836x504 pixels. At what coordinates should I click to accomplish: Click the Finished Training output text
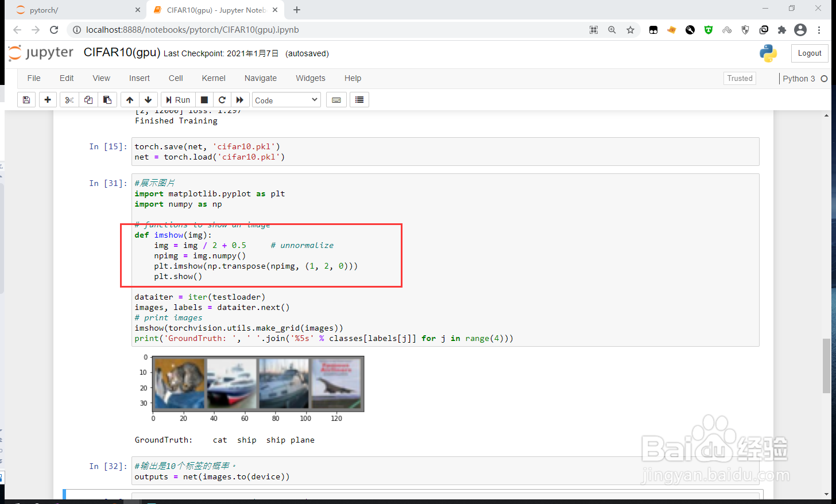pyautogui.click(x=176, y=121)
